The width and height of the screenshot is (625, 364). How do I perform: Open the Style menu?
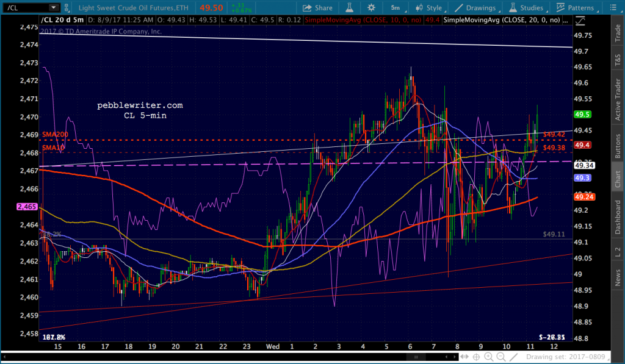tap(428, 8)
